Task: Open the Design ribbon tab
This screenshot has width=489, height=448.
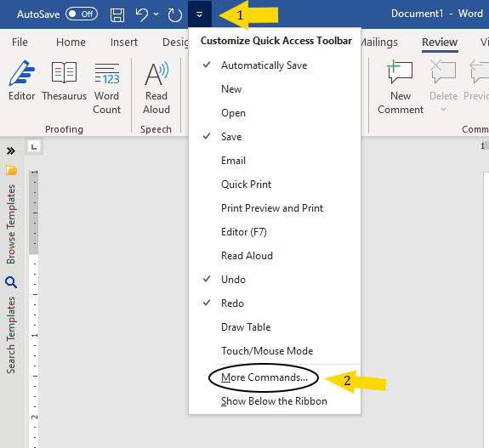Action: coord(175,43)
